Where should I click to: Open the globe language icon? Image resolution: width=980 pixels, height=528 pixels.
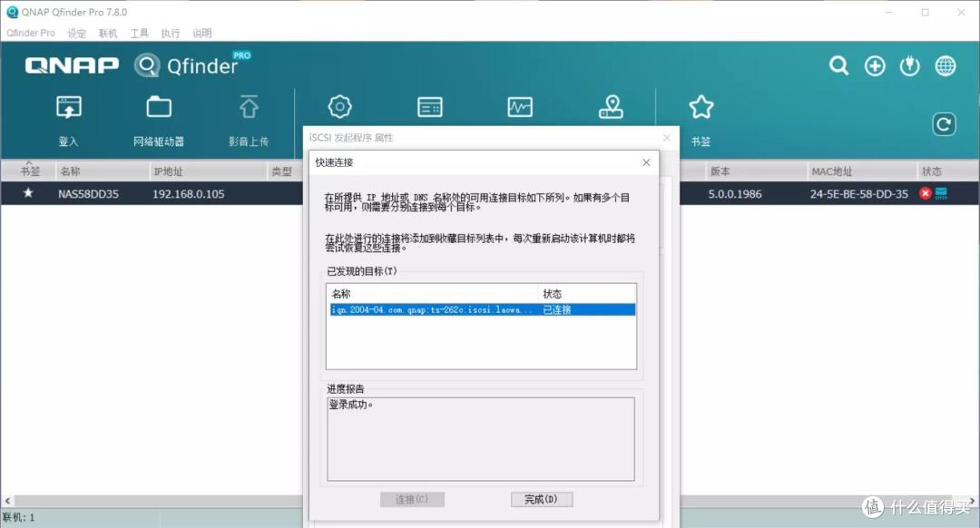945,65
